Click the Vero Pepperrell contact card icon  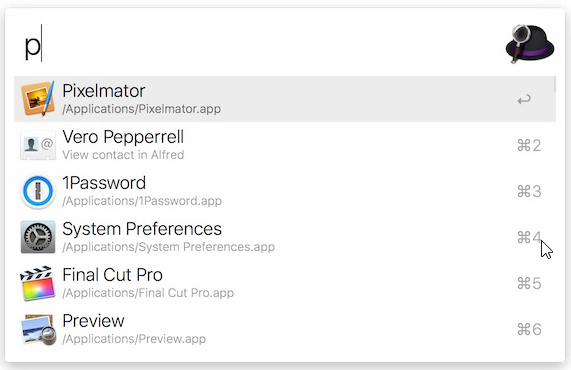tap(38, 145)
